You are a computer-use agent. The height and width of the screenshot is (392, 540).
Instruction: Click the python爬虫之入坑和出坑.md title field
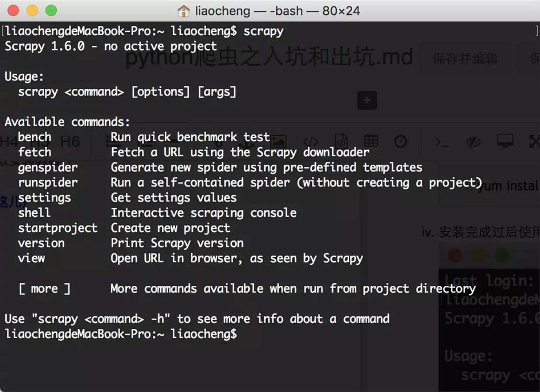point(269,57)
